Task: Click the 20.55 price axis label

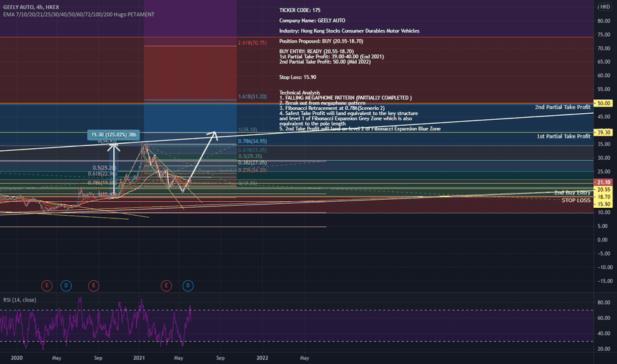Action: [x=603, y=190]
